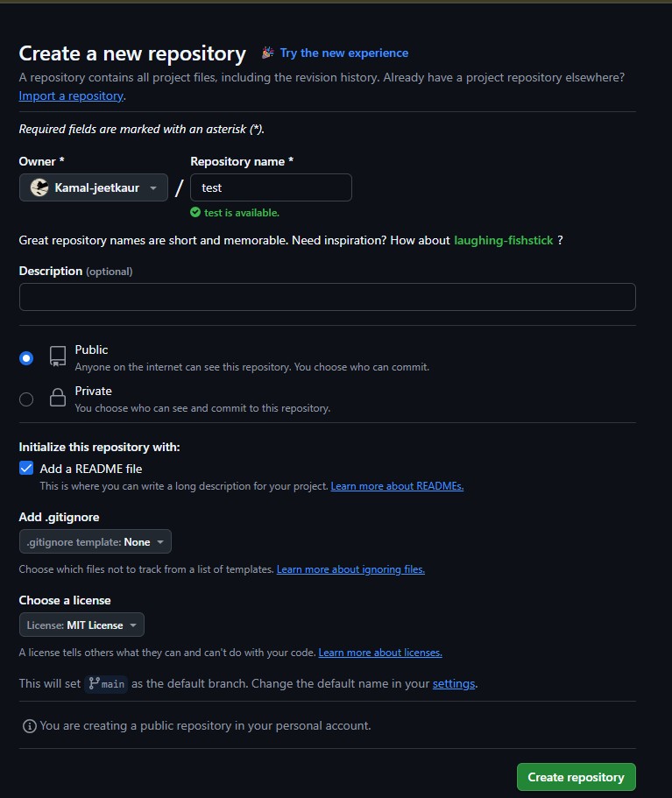Click the Kamal-jeetkaur owner avatar icon
Screen dimensions: 672x798
click(x=39, y=187)
